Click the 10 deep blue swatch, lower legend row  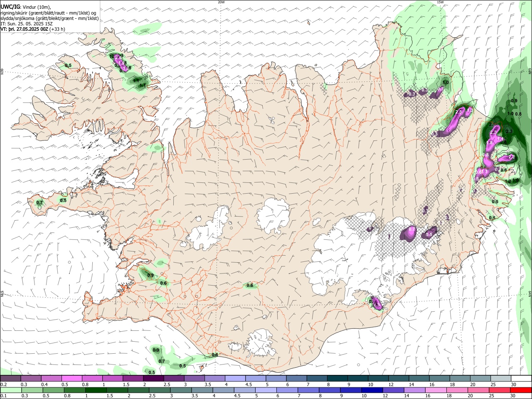[x=372, y=390]
